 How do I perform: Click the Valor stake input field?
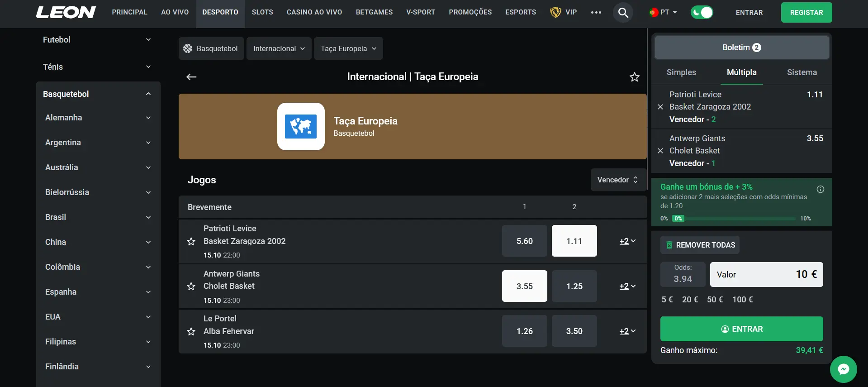click(x=767, y=274)
